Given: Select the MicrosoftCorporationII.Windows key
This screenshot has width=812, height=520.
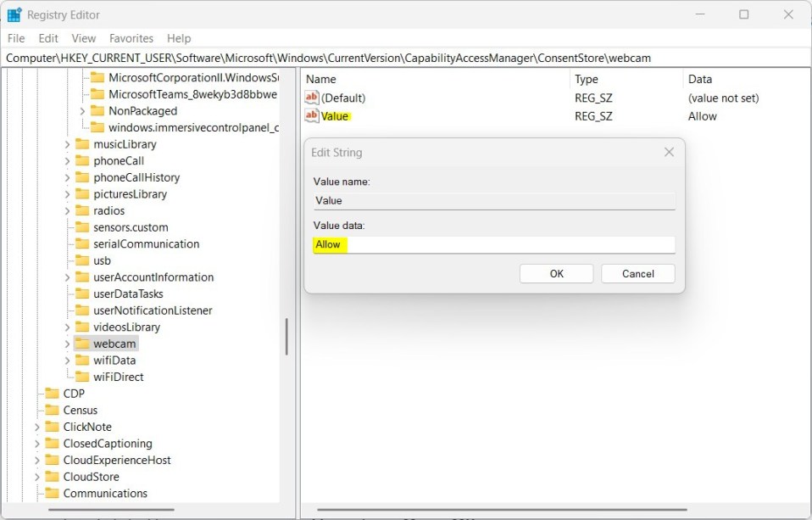Looking at the screenshot, I should [194, 77].
